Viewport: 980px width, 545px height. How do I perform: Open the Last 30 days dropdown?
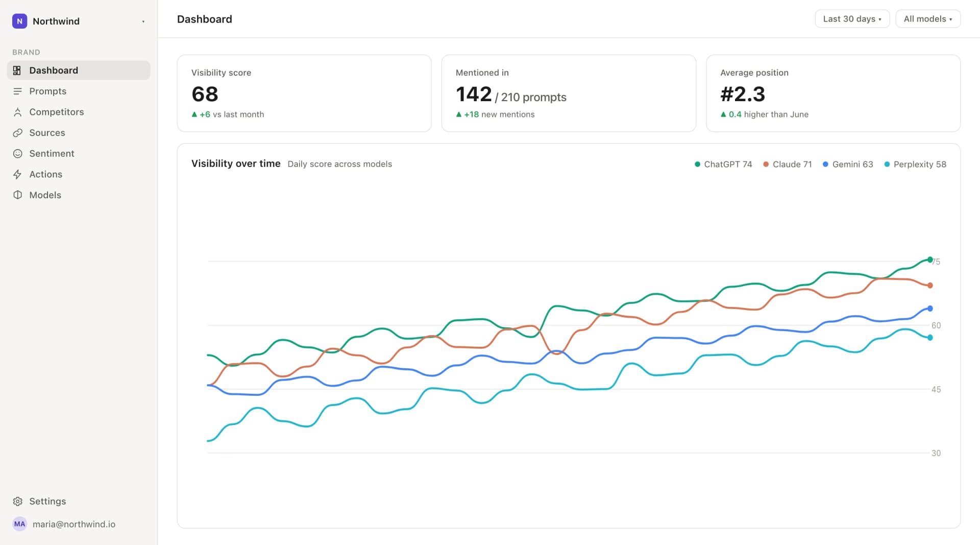pyautogui.click(x=852, y=19)
